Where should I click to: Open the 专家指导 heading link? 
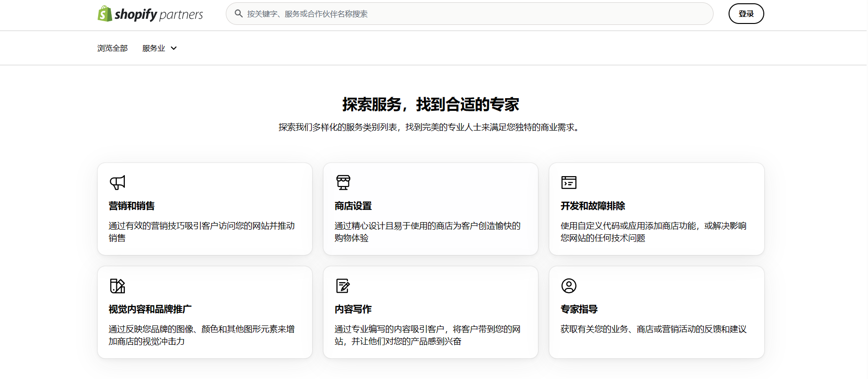point(579,309)
